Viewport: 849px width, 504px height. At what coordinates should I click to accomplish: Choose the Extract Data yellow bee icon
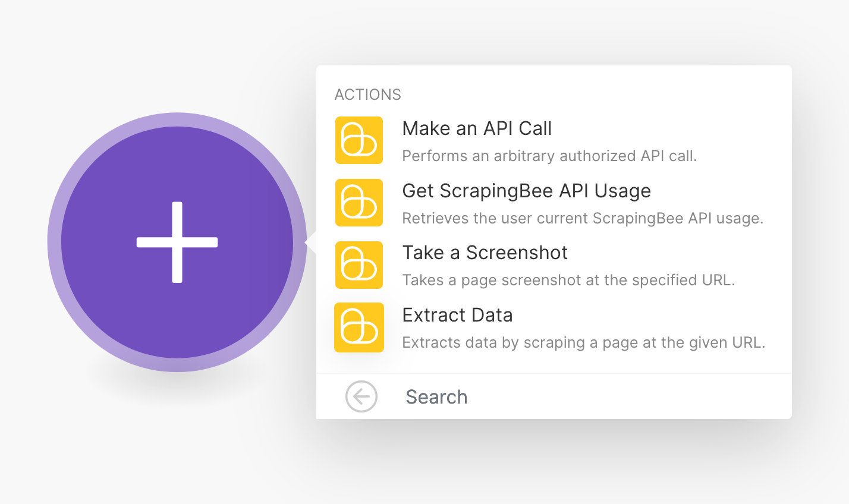pyautogui.click(x=359, y=327)
